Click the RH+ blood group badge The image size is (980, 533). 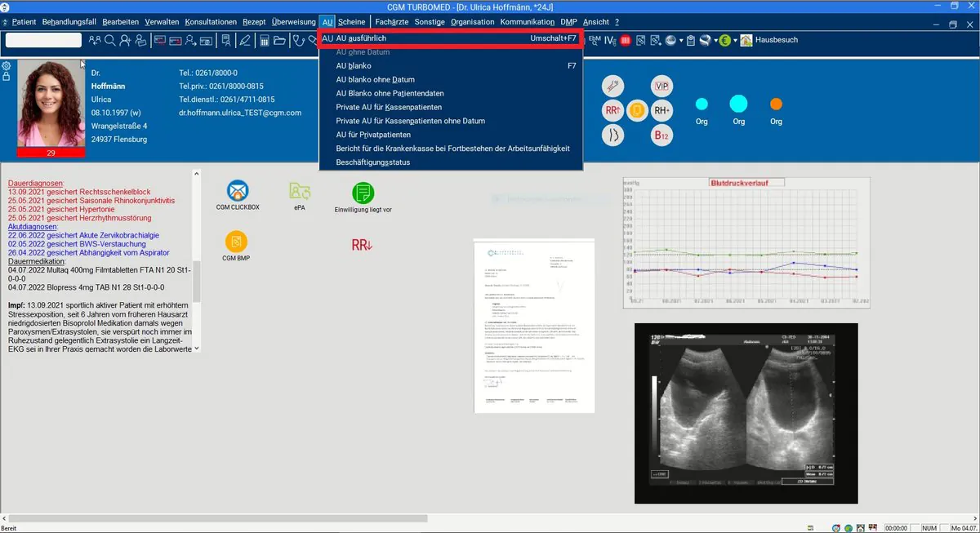(661, 110)
